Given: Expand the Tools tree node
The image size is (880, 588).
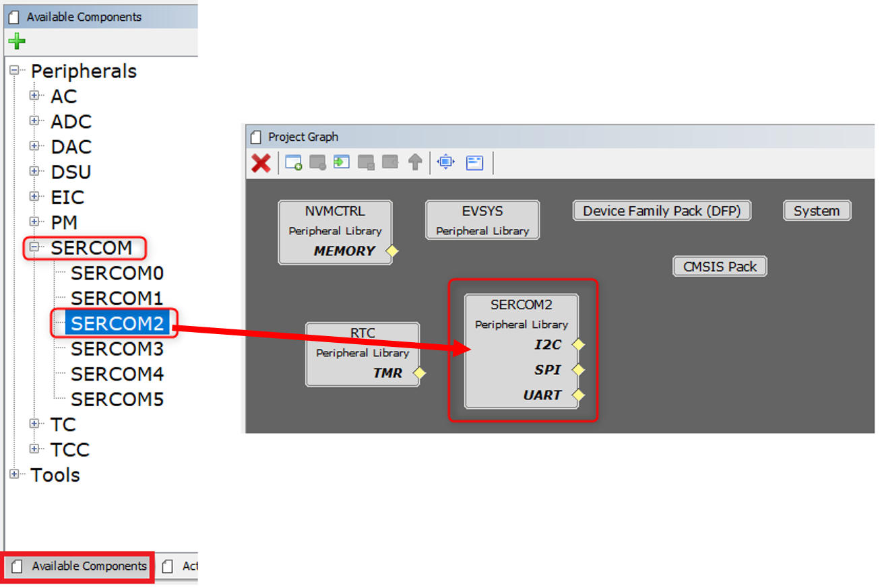Looking at the screenshot, I should click(14, 474).
